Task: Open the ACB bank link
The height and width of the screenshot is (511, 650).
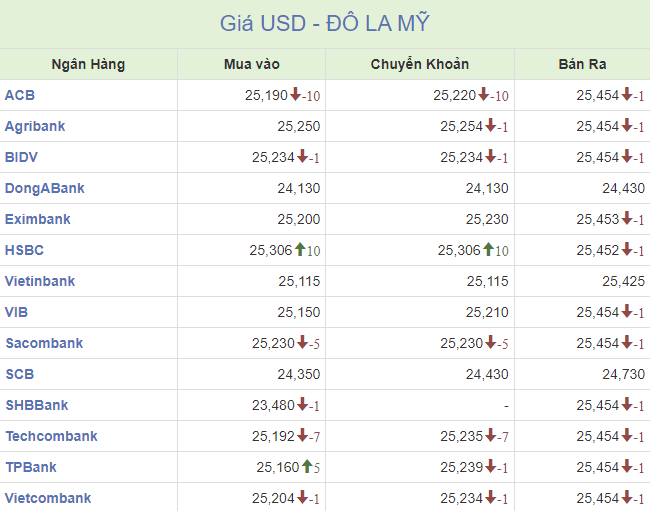Action: pos(19,95)
